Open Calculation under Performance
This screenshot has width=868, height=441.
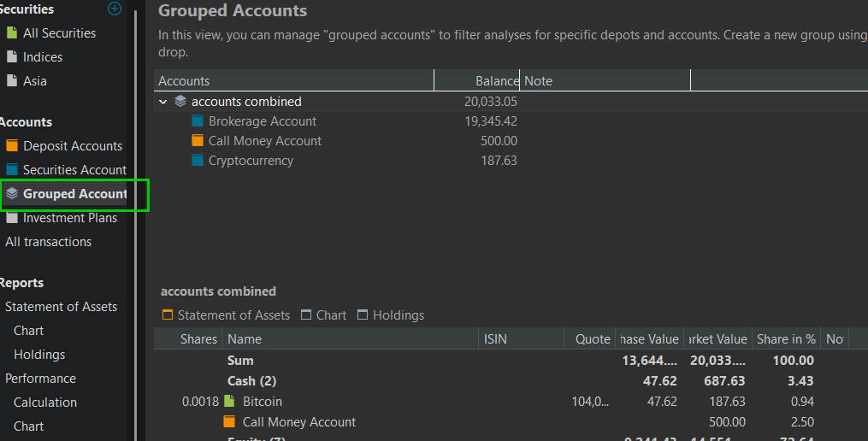pos(45,403)
